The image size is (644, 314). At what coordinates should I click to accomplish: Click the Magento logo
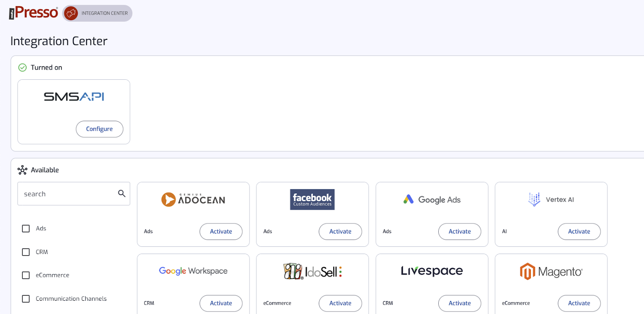click(551, 271)
